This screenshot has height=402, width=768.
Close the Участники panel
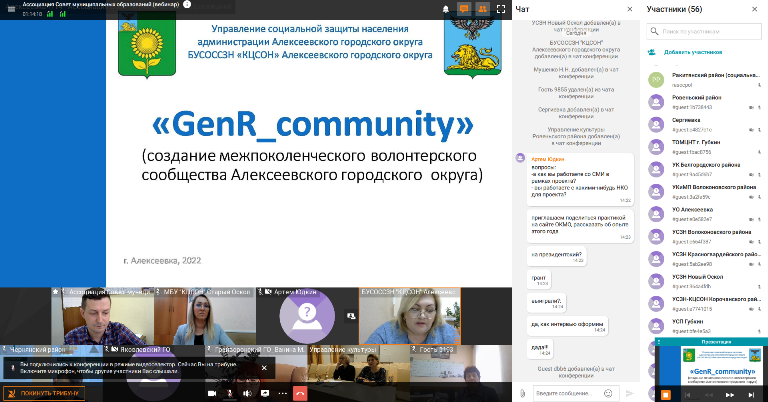pyautogui.click(x=754, y=9)
